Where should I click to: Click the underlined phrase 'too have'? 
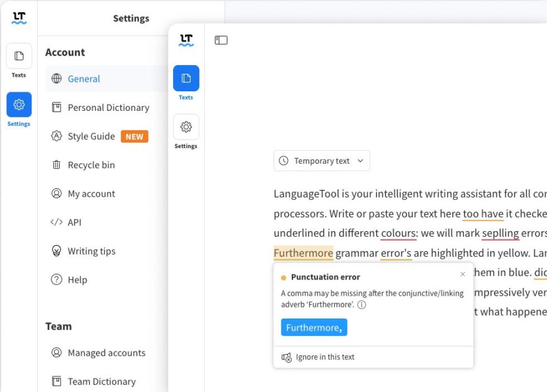pos(483,213)
